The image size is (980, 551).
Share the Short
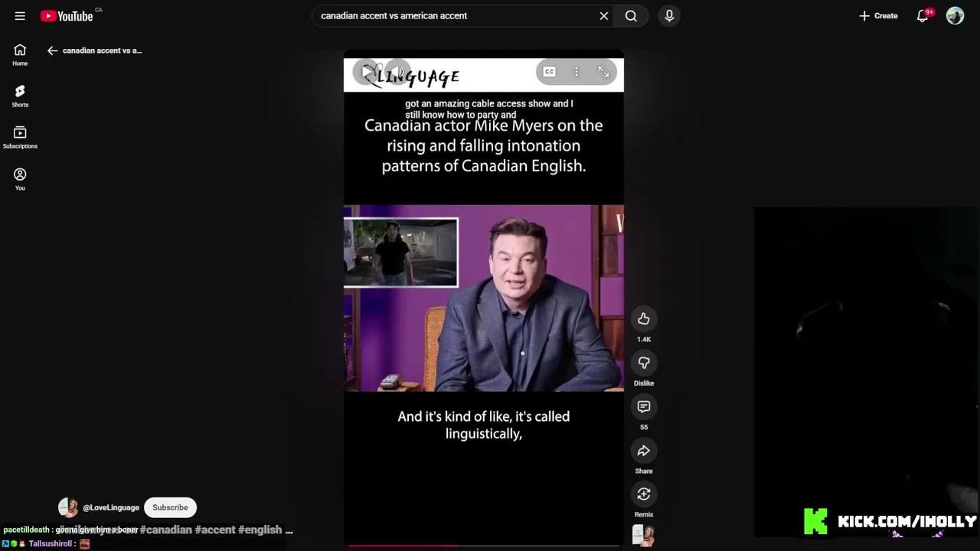[x=644, y=451]
